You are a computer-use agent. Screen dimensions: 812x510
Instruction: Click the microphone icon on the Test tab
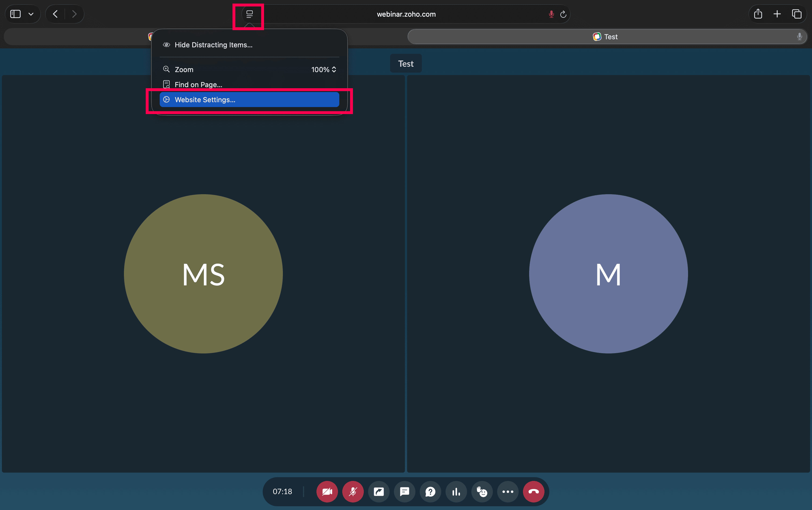(799, 36)
